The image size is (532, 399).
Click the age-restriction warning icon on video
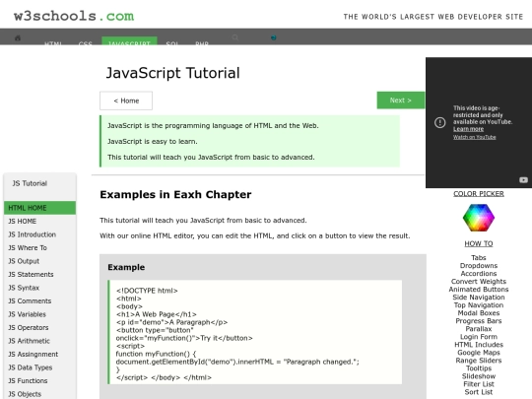(440, 122)
